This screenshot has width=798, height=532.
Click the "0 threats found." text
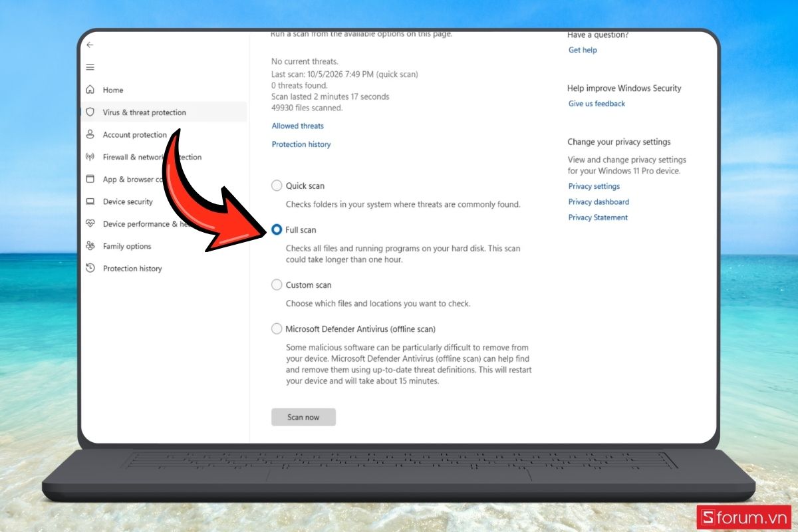(299, 85)
